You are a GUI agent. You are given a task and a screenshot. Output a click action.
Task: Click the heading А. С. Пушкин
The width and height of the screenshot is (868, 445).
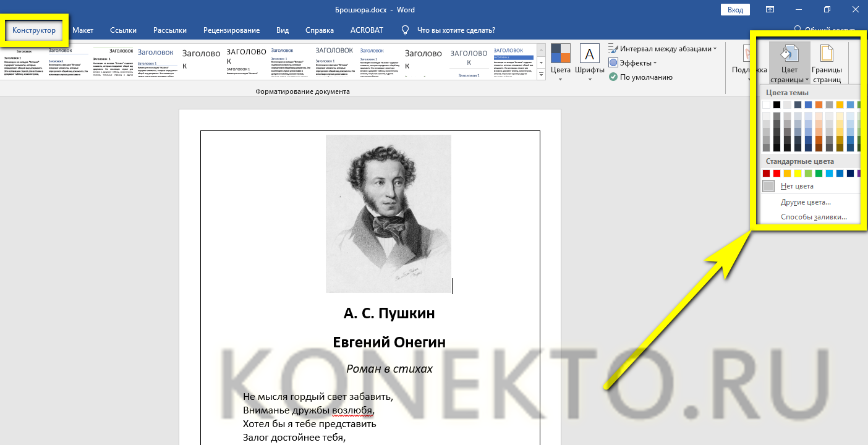[389, 313]
